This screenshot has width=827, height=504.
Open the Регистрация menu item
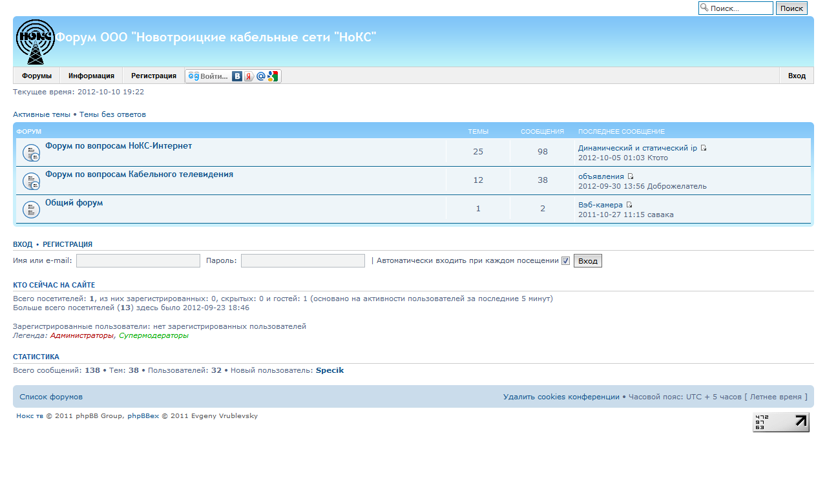[154, 76]
